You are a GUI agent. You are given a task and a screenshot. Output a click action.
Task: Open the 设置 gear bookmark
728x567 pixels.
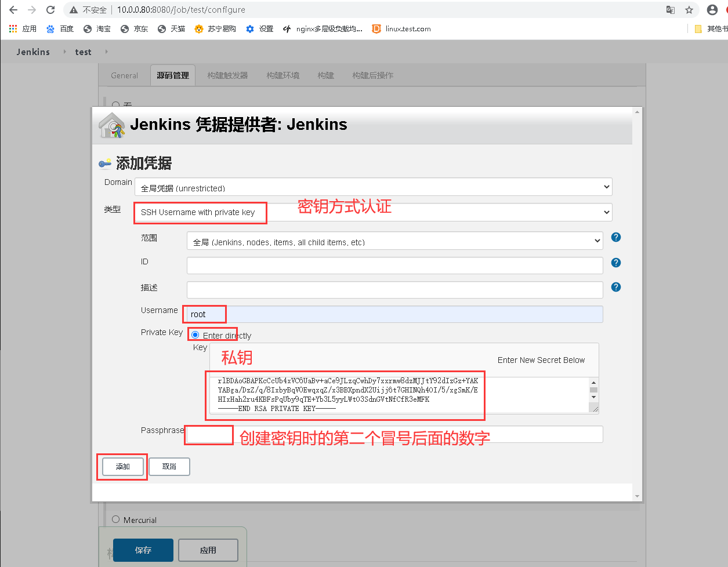259,29
